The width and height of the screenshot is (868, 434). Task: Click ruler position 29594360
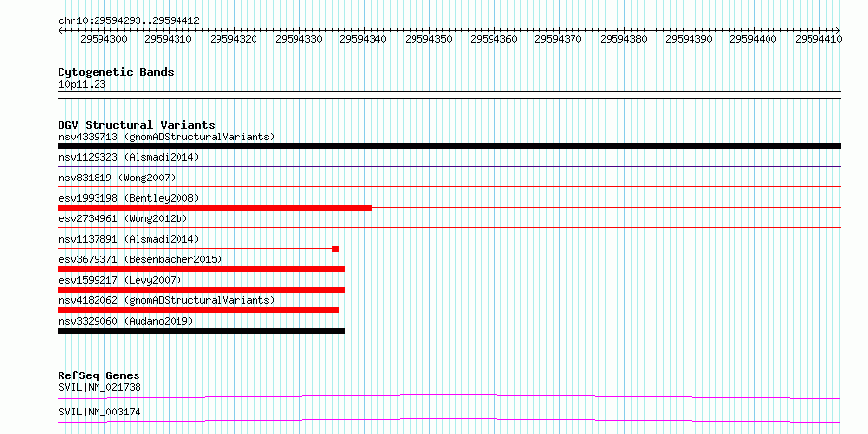493,39
